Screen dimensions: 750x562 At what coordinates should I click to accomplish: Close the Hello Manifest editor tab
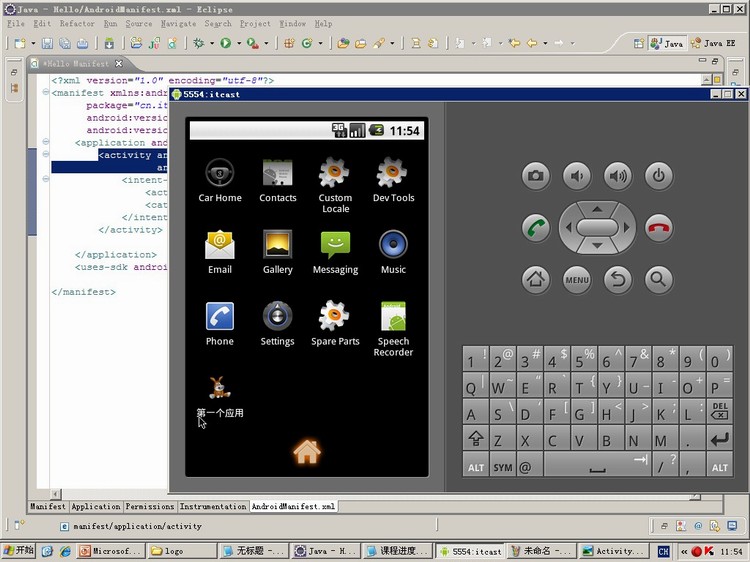tap(119, 63)
